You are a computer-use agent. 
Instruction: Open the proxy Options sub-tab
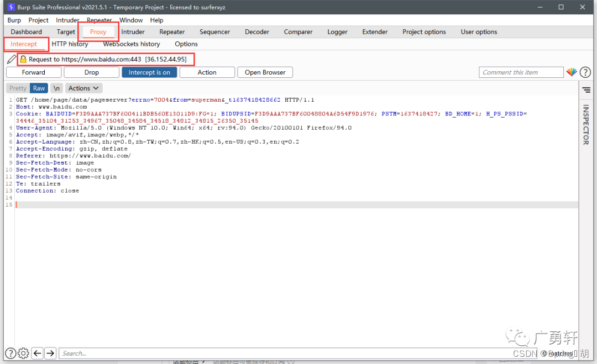pyautogui.click(x=186, y=44)
